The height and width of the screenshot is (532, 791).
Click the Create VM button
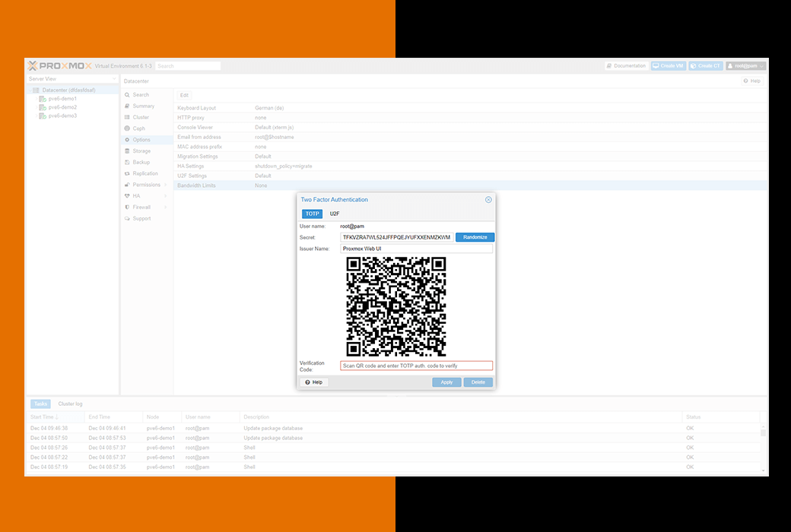tap(668, 66)
